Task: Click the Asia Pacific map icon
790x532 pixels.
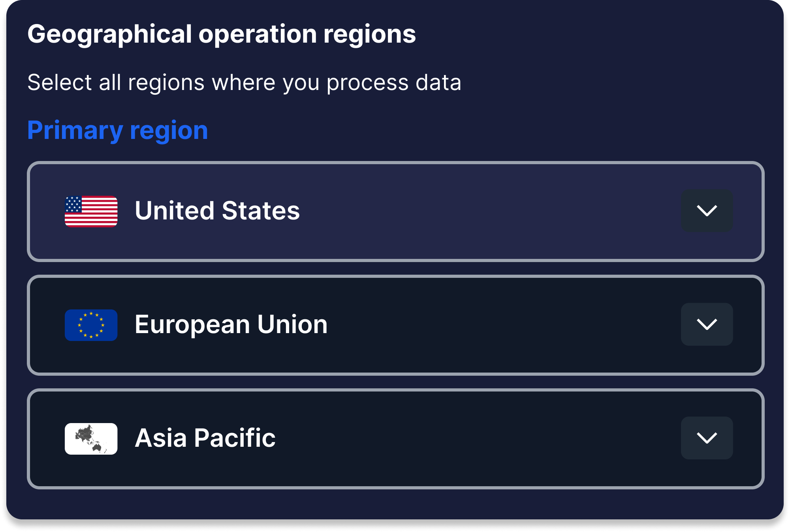Action: 91,438
